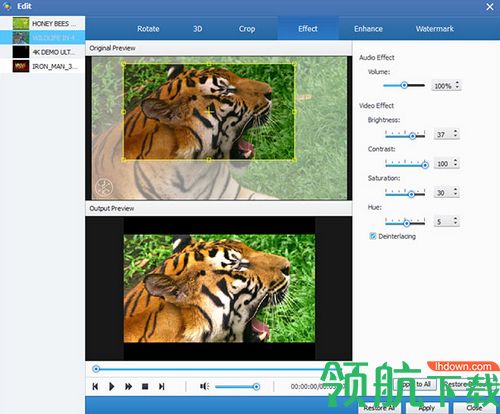500x414 pixels.
Task: Skip to the end of the preview
Action: coord(162,386)
